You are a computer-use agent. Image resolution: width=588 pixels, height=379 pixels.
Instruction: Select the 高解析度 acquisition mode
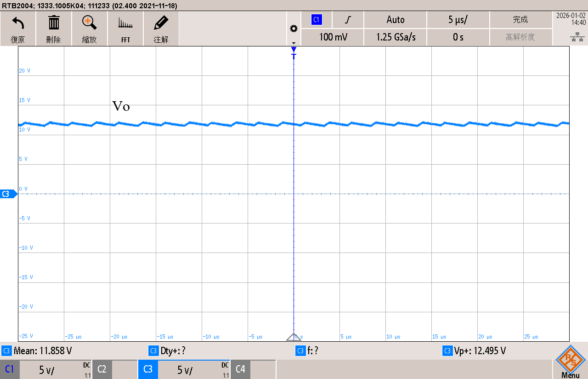click(x=520, y=37)
